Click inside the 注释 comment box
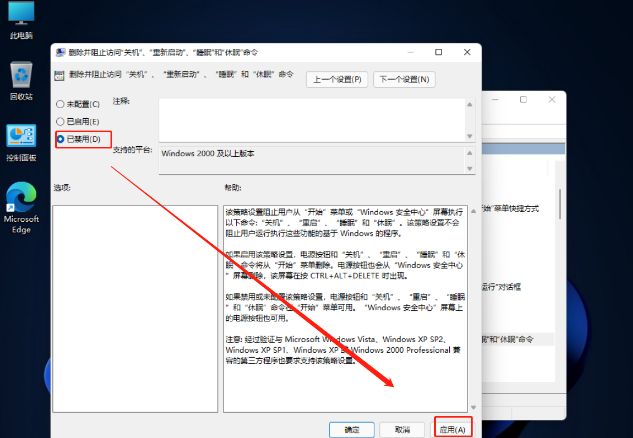 312,120
